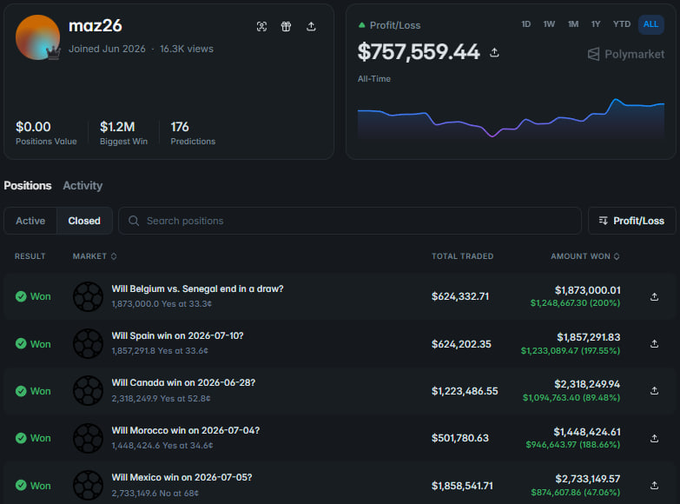
Task: Open 'Will Morocco win on 2026-07-04?' market
Action: click(x=186, y=430)
